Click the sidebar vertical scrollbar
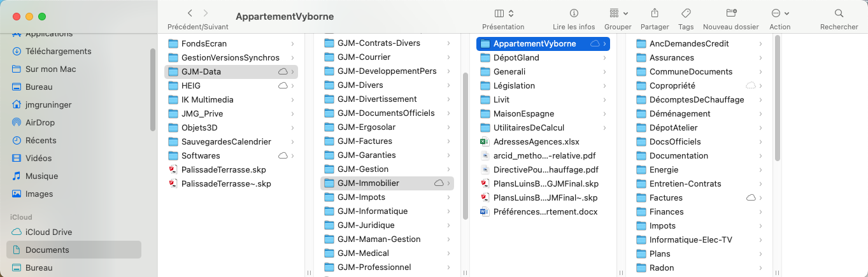Screen dimensions: 868x277 [x=153, y=89]
